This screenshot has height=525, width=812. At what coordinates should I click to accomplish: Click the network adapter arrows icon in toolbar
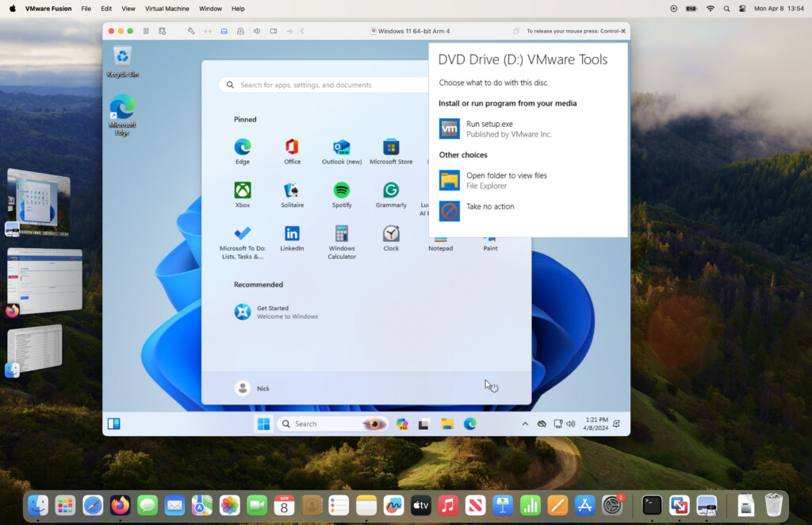coord(208,31)
